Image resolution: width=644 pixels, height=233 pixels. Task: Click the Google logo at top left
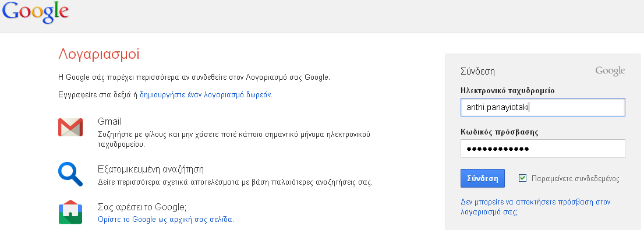[35, 12]
